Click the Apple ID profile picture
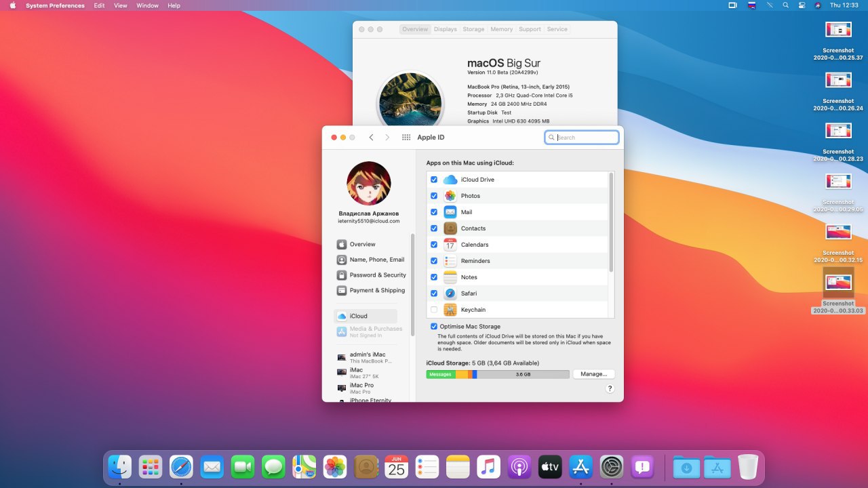 coord(369,184)
